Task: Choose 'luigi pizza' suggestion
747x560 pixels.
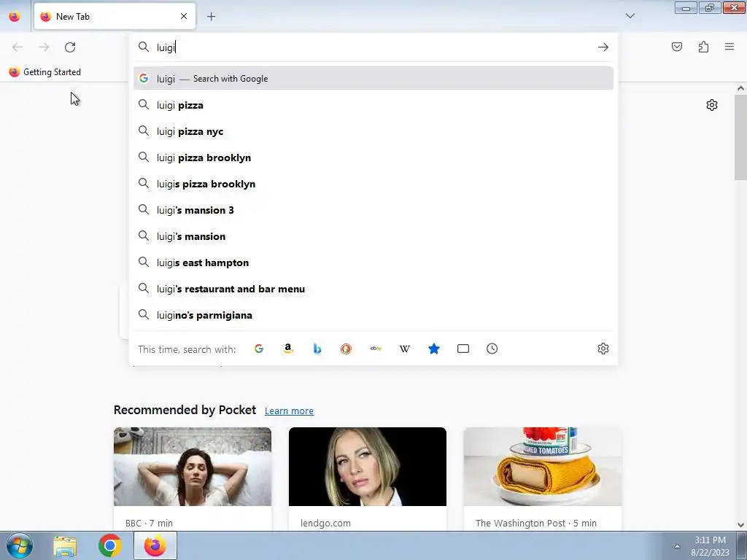Action: point(373,105)
